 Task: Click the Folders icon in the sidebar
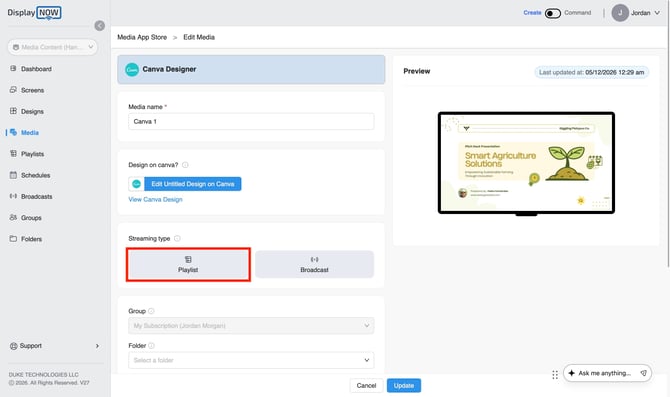pyautogui.click(x=13, y=238)
